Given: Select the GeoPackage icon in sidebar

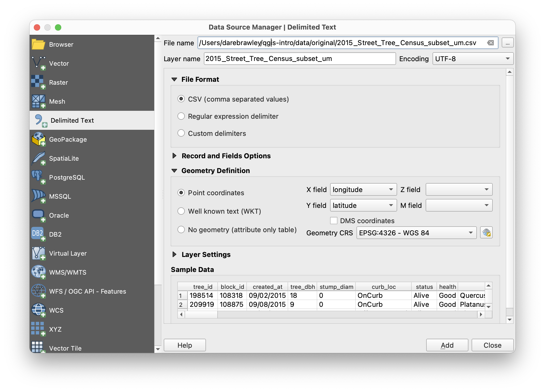Looking at the screenshot, I should click(x=38, y=139).
